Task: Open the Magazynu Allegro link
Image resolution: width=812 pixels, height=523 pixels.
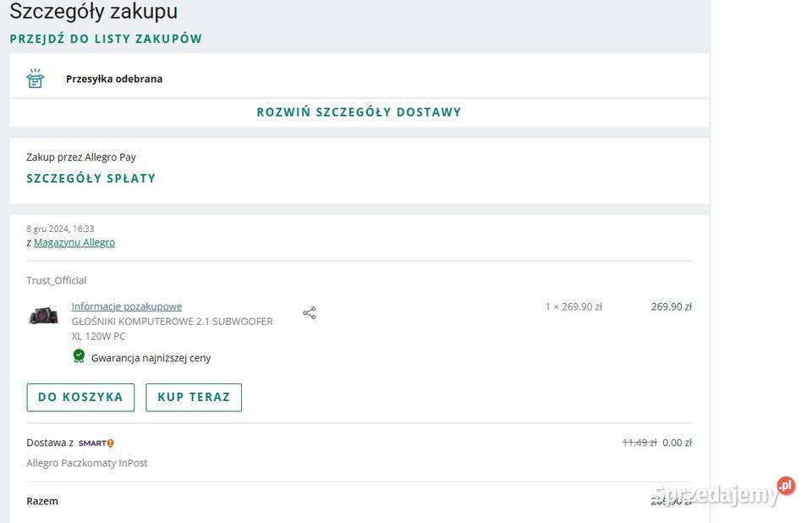Action: click(x=74, y=242)
